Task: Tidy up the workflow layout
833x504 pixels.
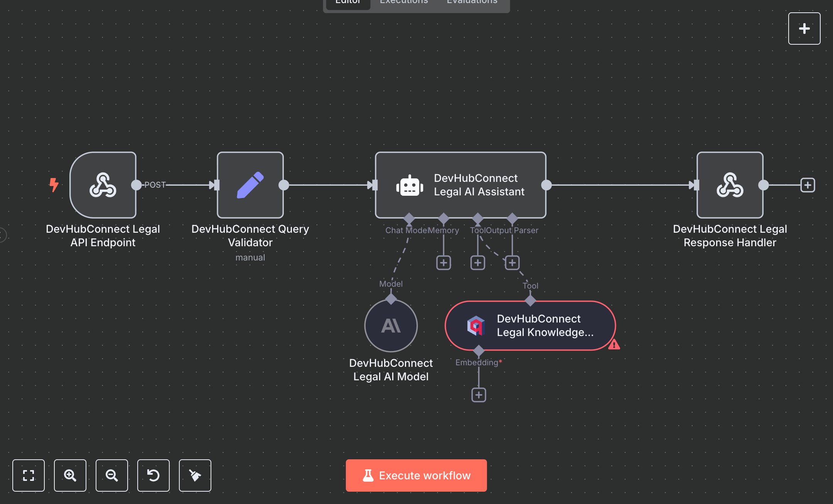Action: 195,475
